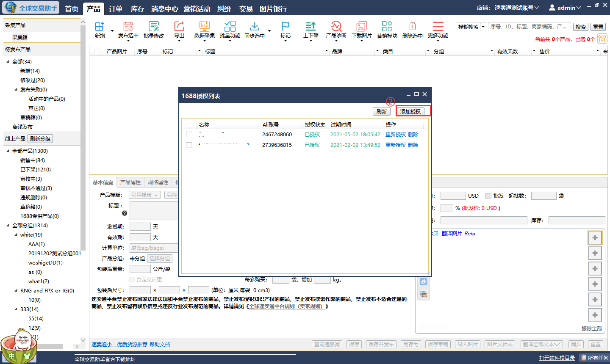The width and height of the screenshot is (610, 364).
Task: Select 采集箱 in the left panel
Action: (x=20, y=37)
